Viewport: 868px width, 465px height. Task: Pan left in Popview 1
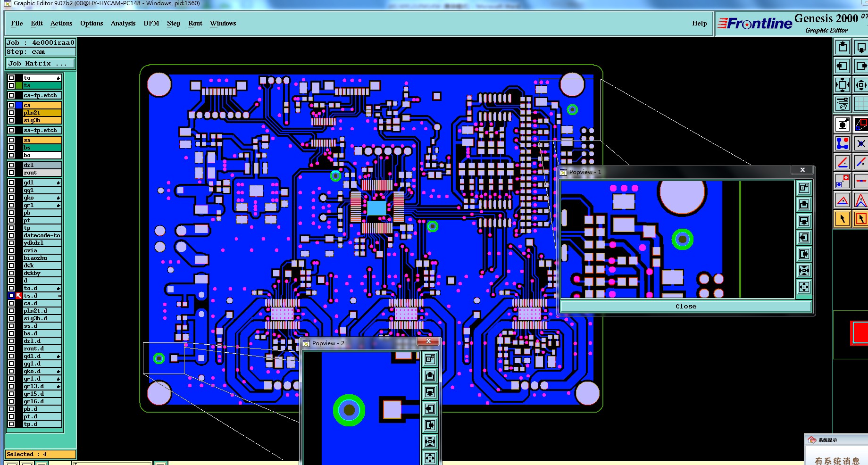(804, 237)
